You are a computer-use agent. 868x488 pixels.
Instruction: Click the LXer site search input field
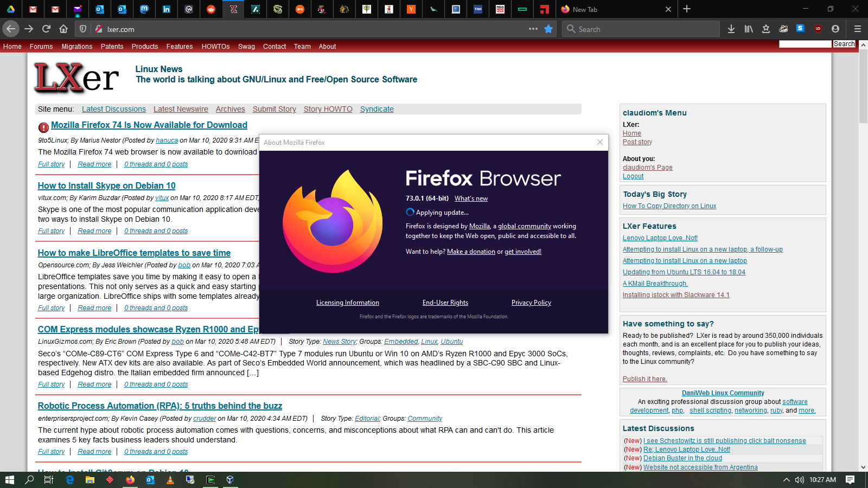point(805,44)
